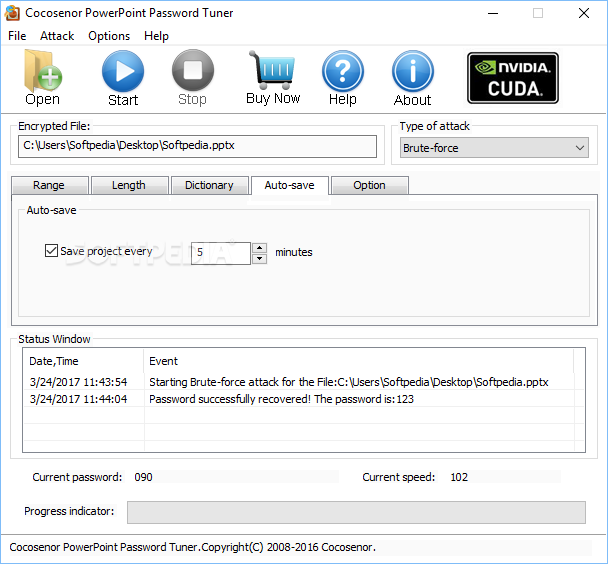608x564 pixels.
Task: Expand the Type of attack dropdown
Action: (x=494, y=148)
